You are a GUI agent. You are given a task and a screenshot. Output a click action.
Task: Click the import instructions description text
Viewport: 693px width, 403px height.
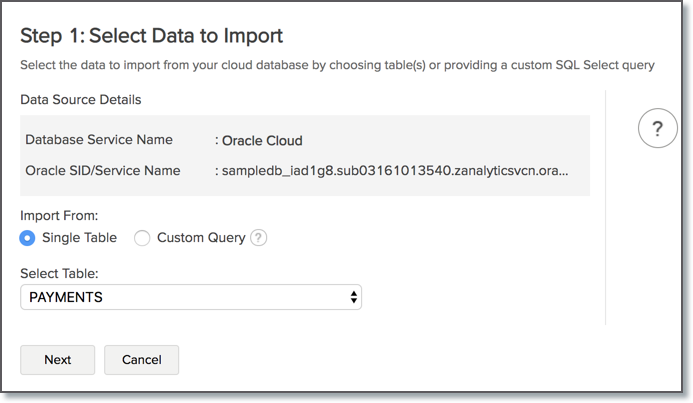click(337, 65)
